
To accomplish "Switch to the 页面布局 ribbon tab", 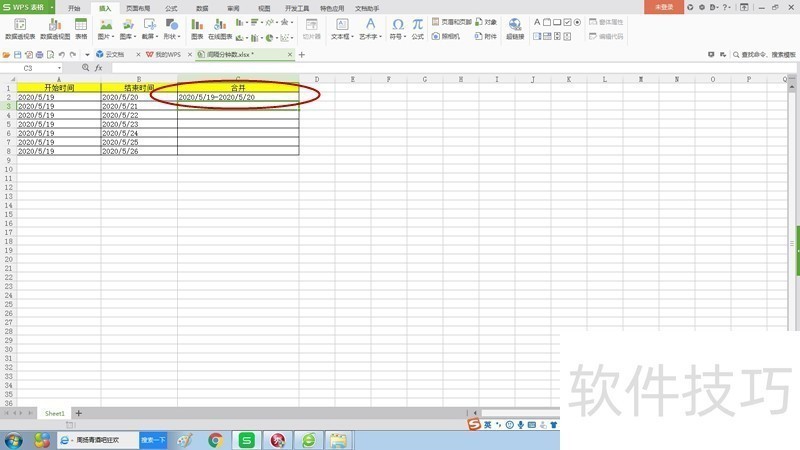I will 137,7.
